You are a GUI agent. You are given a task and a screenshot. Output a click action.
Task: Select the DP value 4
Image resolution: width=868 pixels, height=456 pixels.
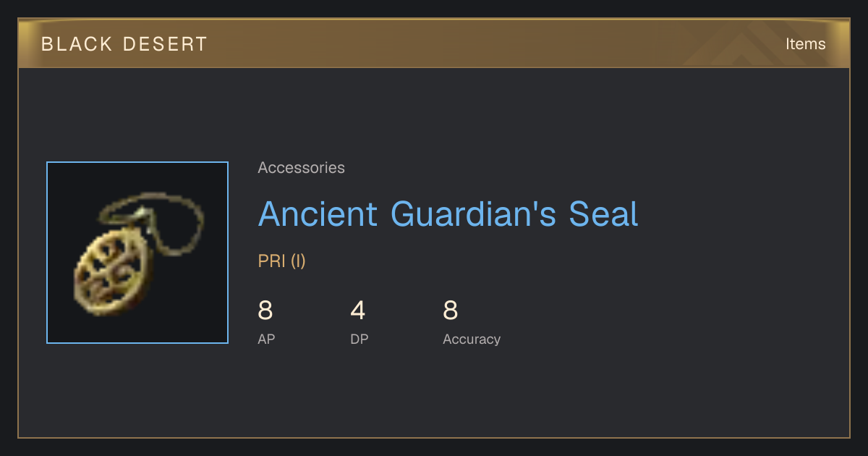click(357, 311)
